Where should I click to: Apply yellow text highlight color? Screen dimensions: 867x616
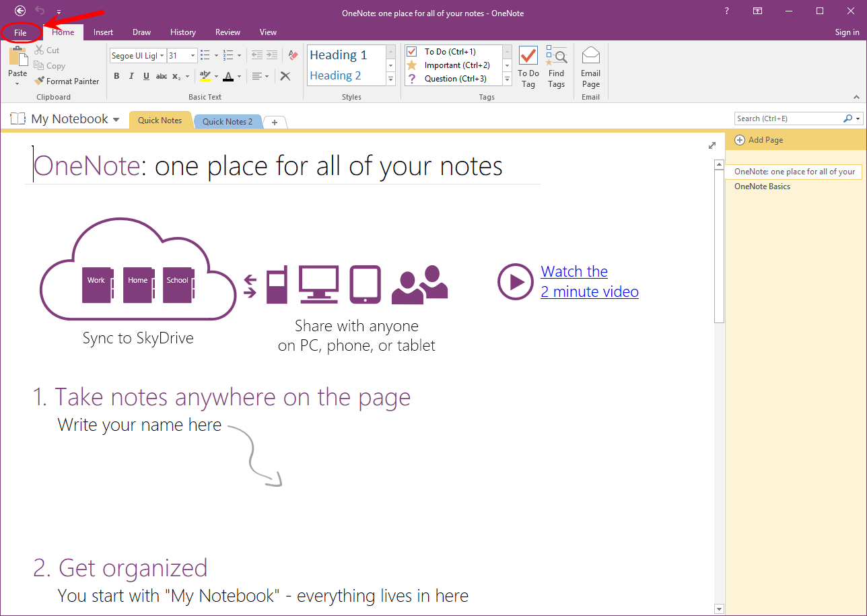point(206,76)
